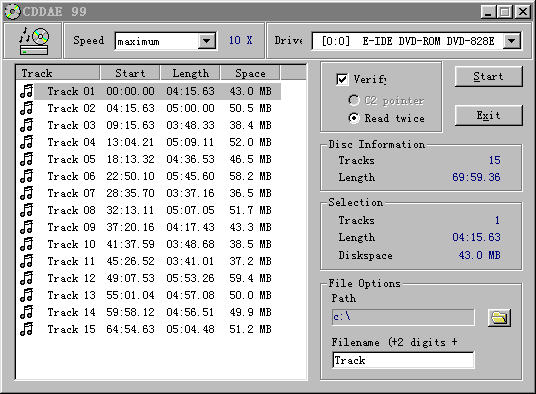
Task: Click the music note icon for Track 06
Action: [27, 176]
